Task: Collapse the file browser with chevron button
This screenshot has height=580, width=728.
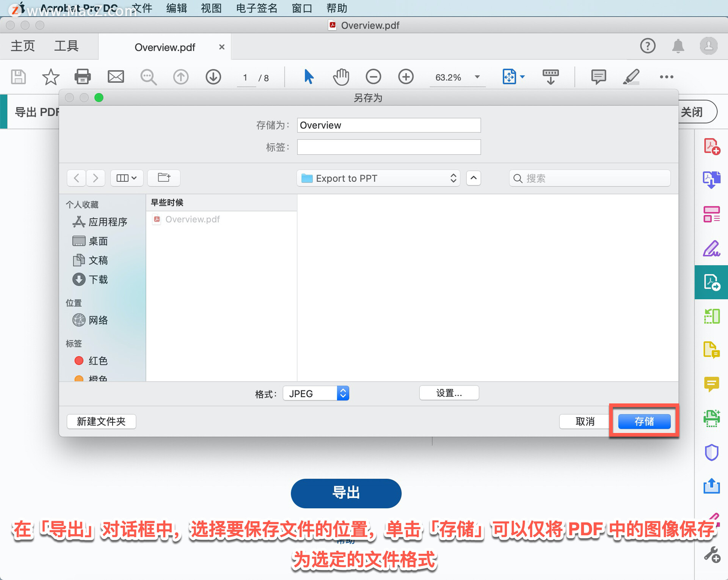Action: coord(473,178)
